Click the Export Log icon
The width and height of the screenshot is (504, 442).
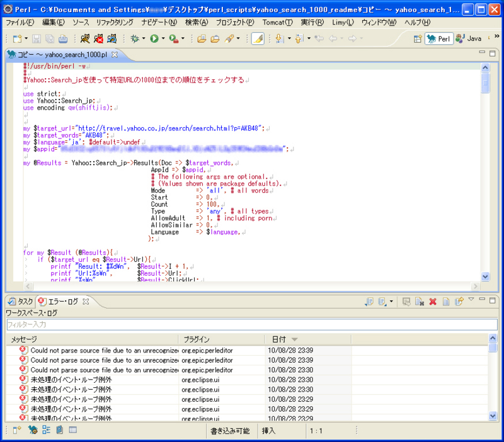click(x=369, y=302)
